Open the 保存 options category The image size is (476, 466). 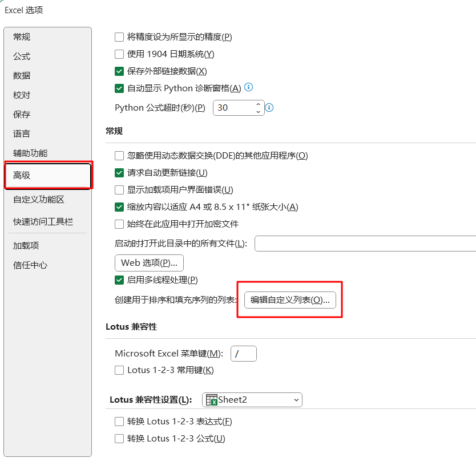[22, 115]
